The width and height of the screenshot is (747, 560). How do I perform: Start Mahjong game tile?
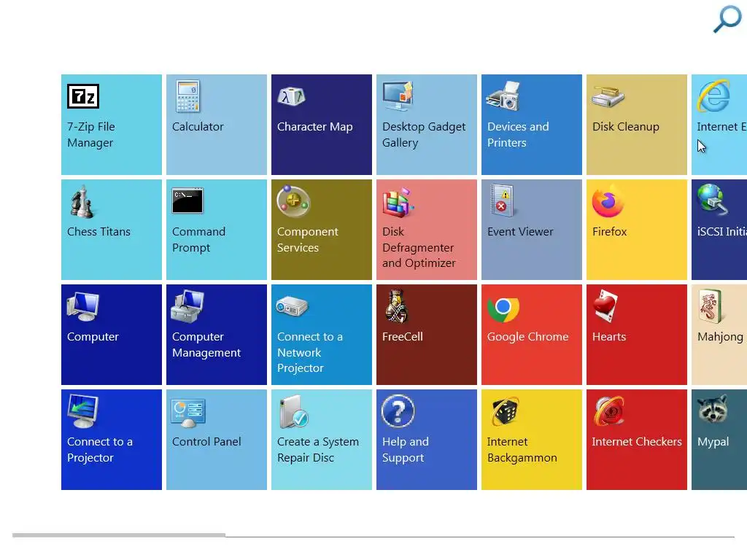coord(719,335)
